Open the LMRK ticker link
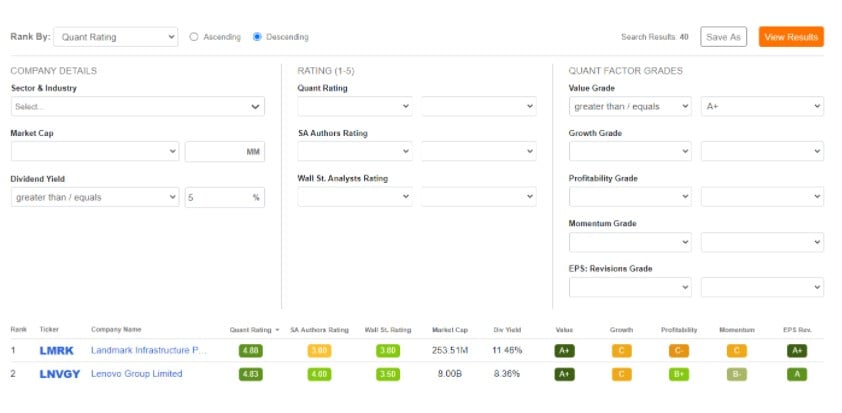 click(57, 351)
